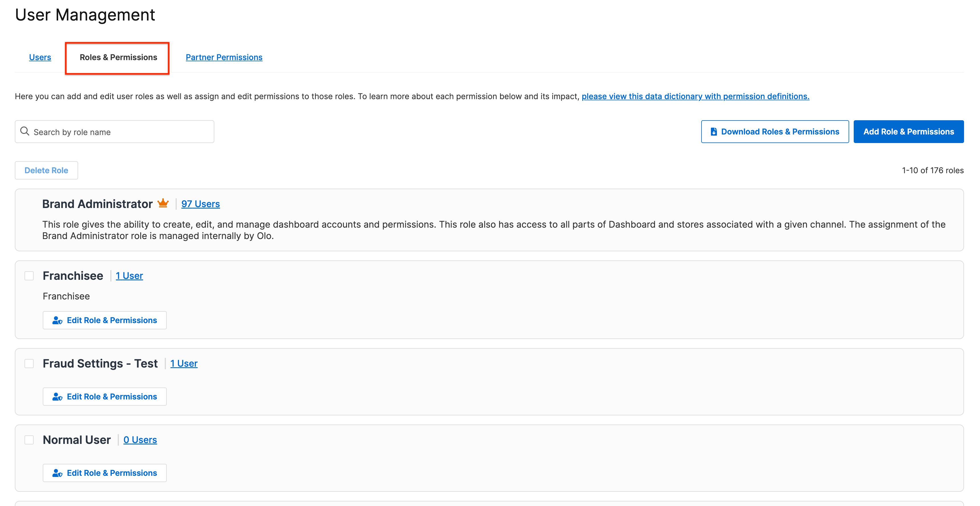980x506 pixels.
Task: Open the 1 User link for Franchisee
Action: click(129, 276)
